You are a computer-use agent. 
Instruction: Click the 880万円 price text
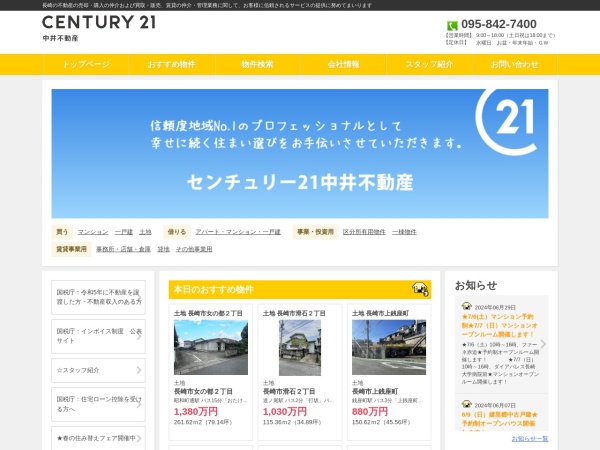coord(370,412)
